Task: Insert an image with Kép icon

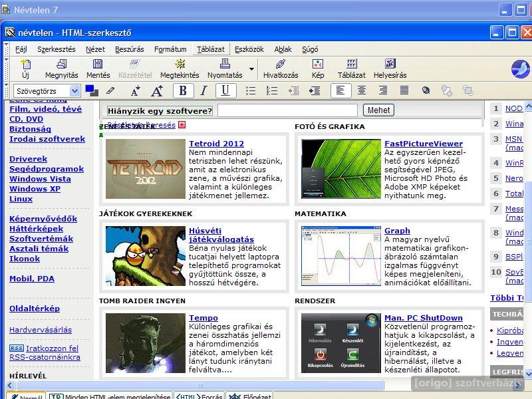Action: point(318,69)
